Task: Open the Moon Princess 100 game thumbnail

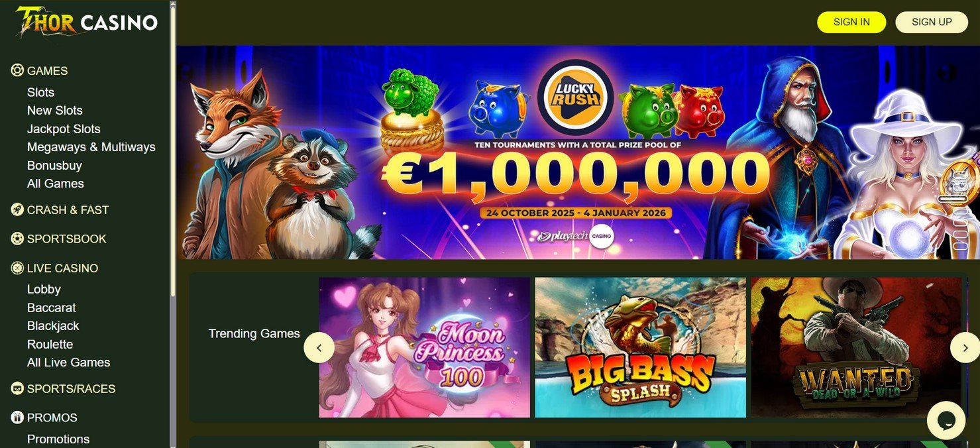Action: (424, 347)
